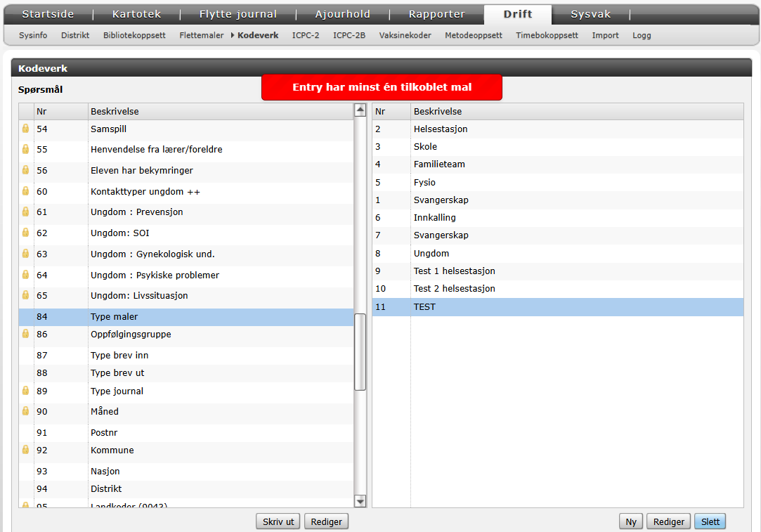Open the ICPC-2 submenu item
The image size is (761, 532).
pos(306,35)
